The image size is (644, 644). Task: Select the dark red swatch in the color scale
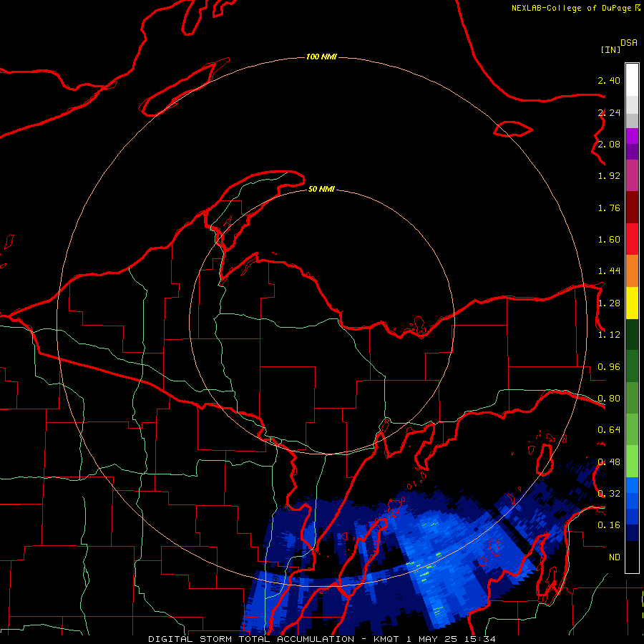(632, 208)
